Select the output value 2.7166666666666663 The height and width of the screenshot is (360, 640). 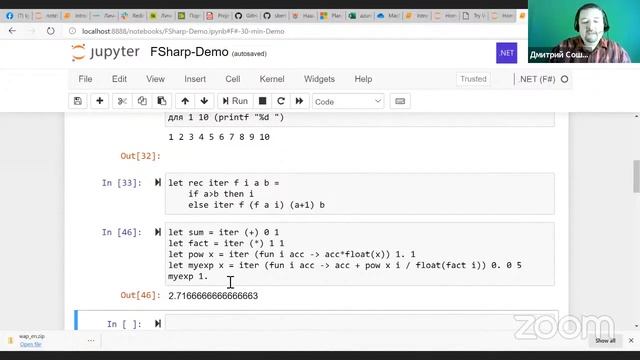(x=213, y=296)
